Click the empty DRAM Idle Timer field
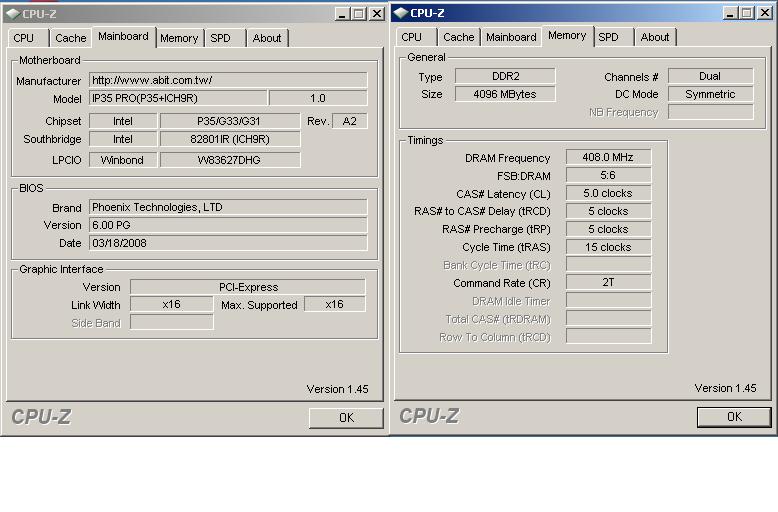Viewport: 778px width, 512px height. click(x=608, y=300)
